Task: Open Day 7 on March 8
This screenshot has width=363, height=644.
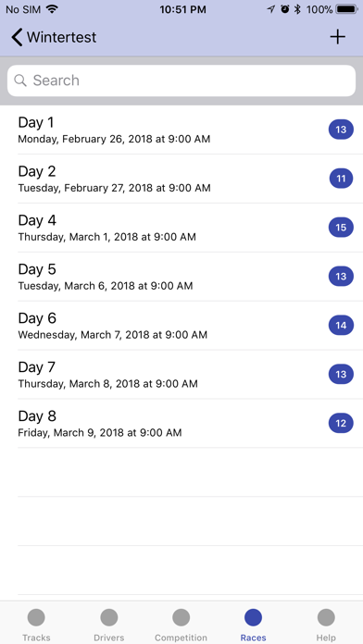Action: pos(181,374)
